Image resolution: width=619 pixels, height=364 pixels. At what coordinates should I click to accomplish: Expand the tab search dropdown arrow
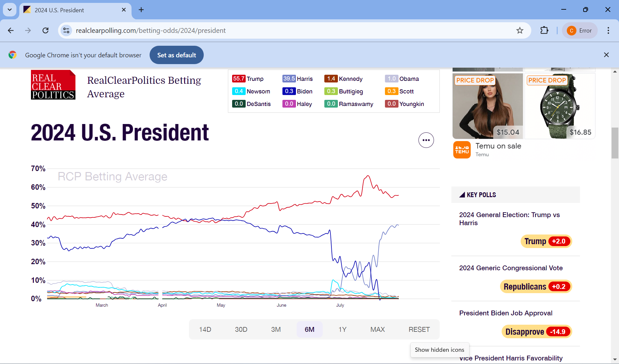(10, 10)
